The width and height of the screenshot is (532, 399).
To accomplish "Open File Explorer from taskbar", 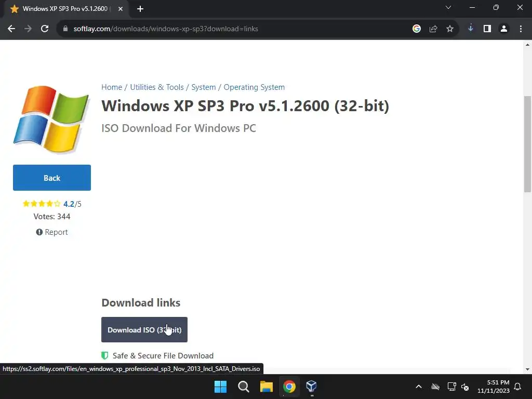I will [x=267, y=387].
